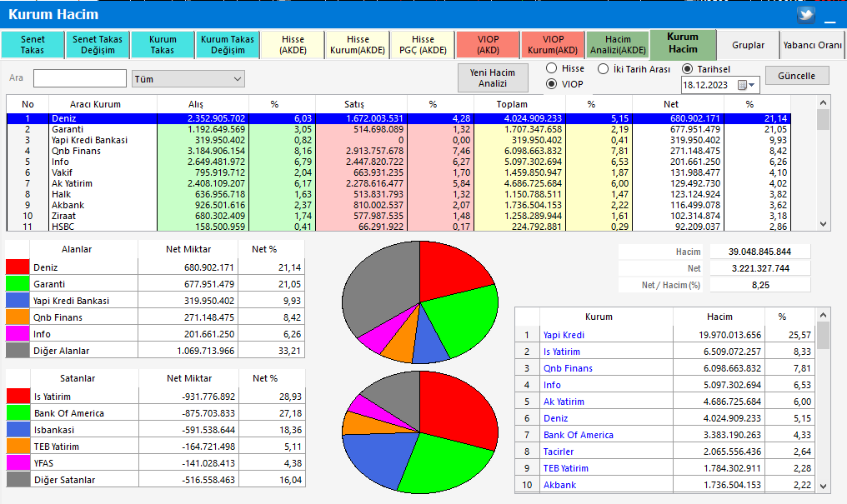Click the Info row in the Alanlar table
847x504 pixels.
click(x=155, y=334)
